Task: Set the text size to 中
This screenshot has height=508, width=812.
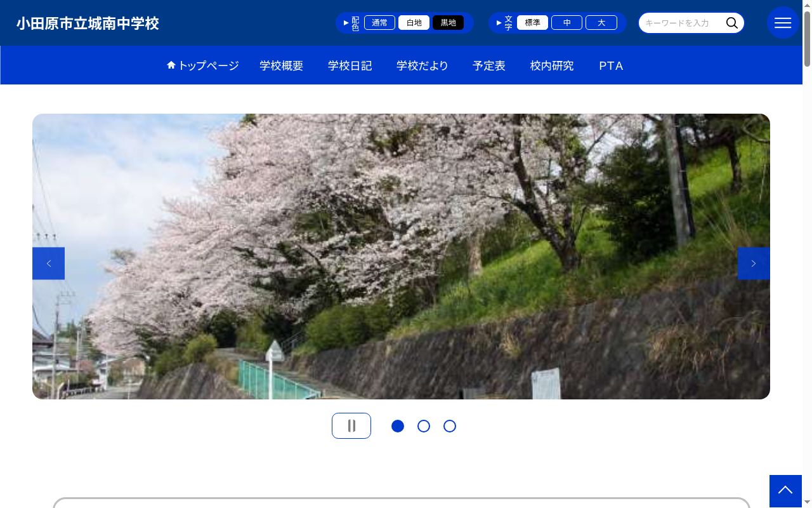Action: (567, 23)
